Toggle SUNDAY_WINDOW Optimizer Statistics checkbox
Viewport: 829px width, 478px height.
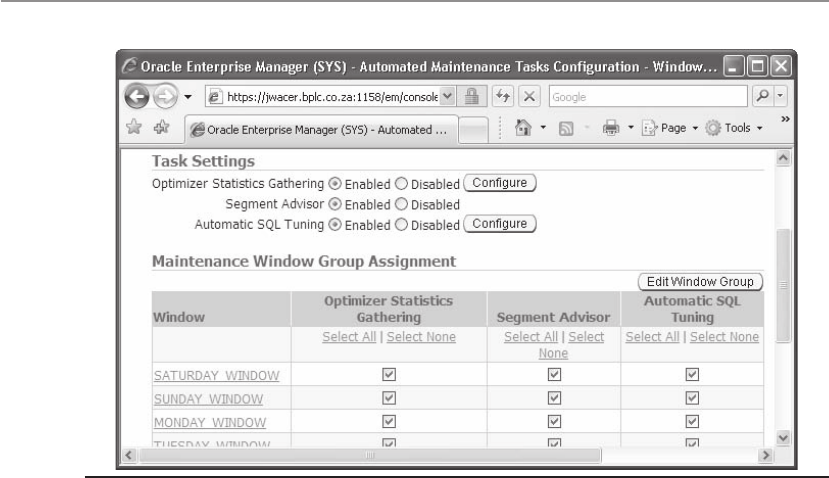click(389, 398)
